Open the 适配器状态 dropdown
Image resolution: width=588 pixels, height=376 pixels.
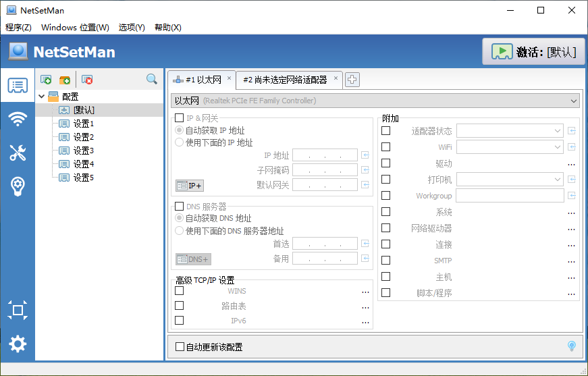510,131
